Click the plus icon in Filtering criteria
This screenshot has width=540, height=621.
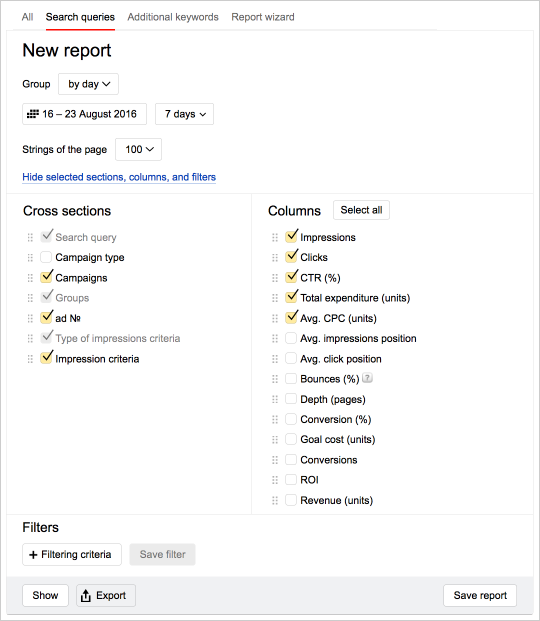[33, 555]
